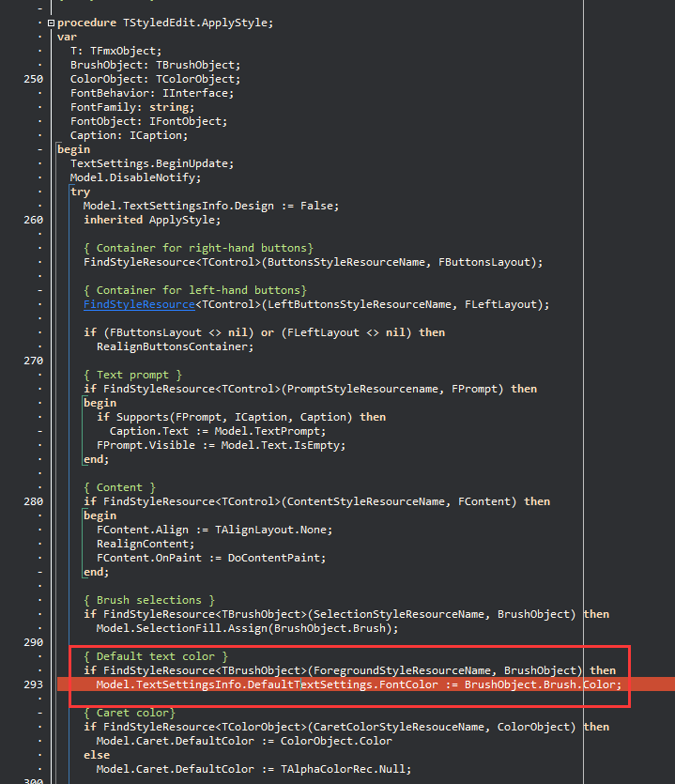
Task: Click the 'else' keyword
Action: [97, 755]
